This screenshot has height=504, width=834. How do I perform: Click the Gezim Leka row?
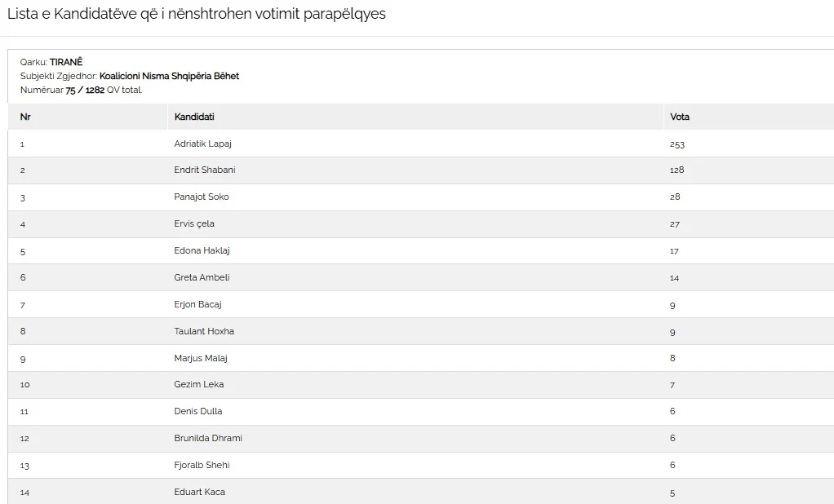coord(421,384)
